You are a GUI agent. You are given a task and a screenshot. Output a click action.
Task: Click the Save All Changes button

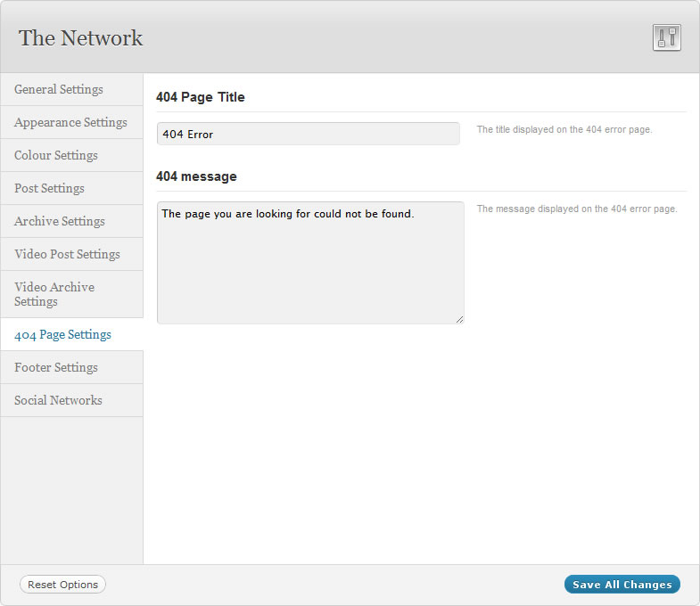pyautogui.click(x=622, y=585)
